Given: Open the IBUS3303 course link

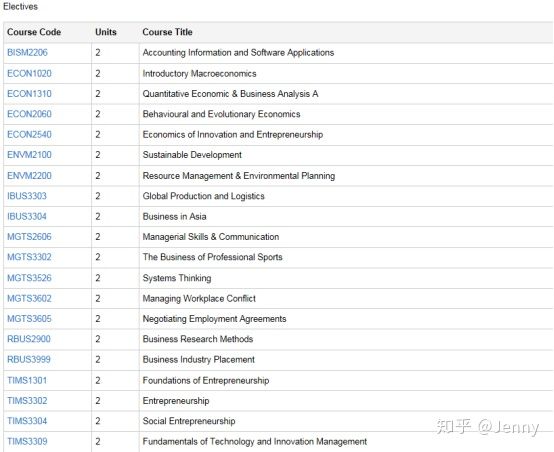Looking at the screenshot, I should click(x=27, y=196).
